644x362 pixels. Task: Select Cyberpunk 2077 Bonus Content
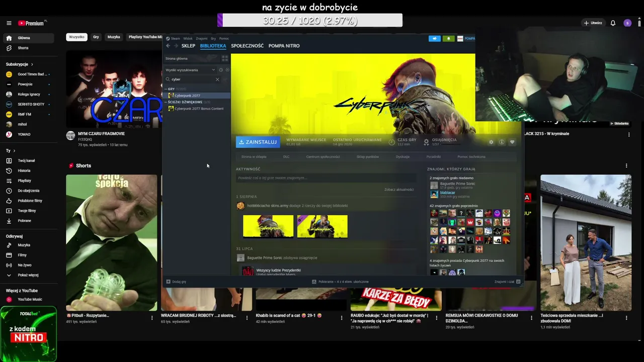[197, 109]
